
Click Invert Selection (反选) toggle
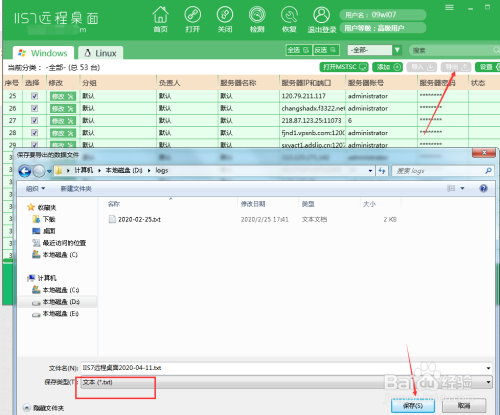pyautogui.click(x=326, y=50)
